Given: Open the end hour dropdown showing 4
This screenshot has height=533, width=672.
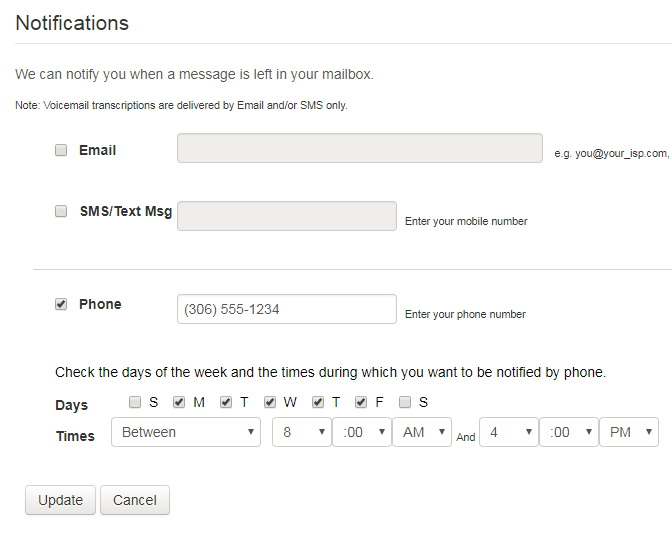Looking at the screenshot, I should 508,432.
